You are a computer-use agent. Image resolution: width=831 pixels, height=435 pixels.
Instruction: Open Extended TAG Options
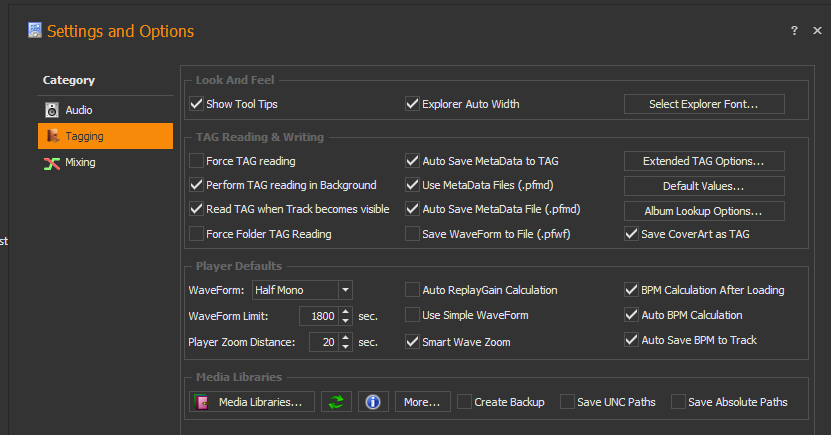[x=704, y=161]
